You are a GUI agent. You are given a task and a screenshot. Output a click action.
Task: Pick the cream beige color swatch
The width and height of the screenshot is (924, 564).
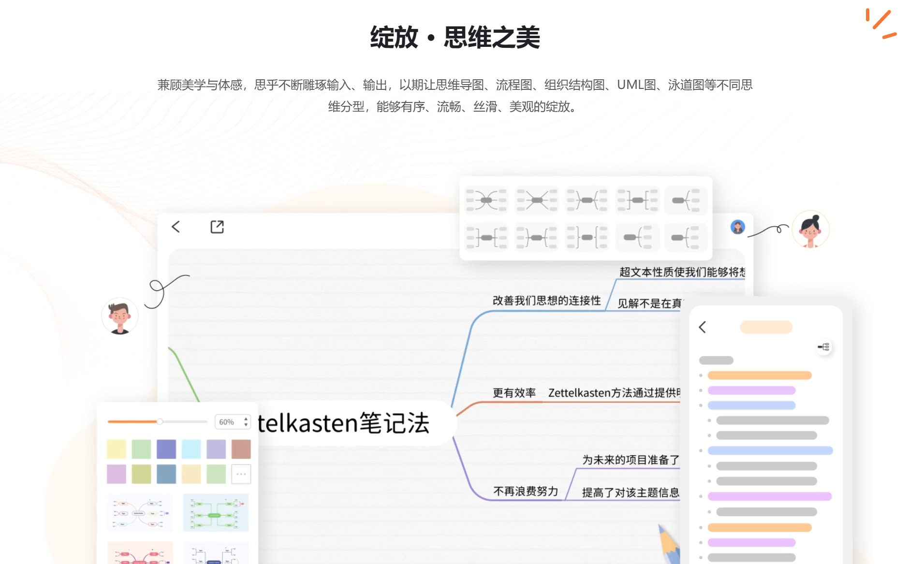tap(191, 474)
